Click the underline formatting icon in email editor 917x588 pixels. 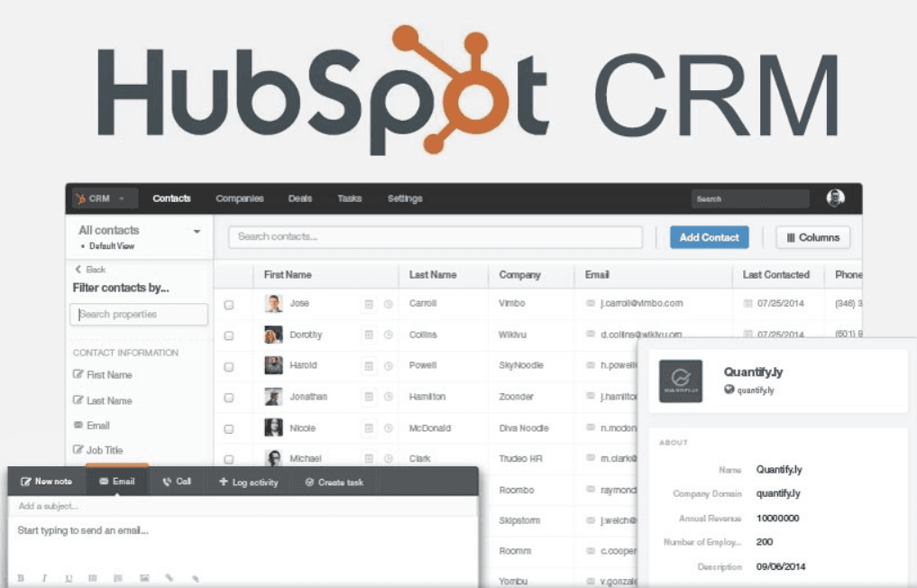pos(69,578)
